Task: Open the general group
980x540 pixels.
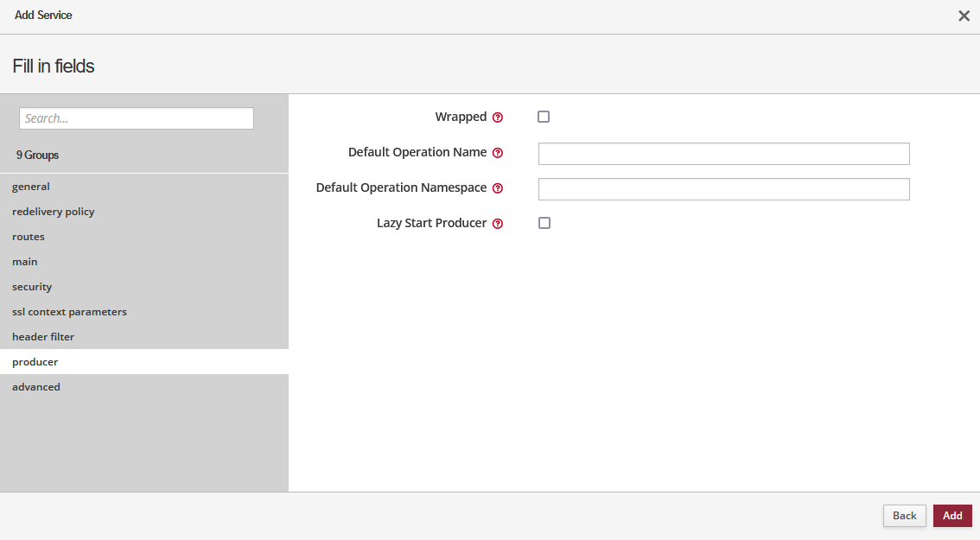Action: point(31,187)
